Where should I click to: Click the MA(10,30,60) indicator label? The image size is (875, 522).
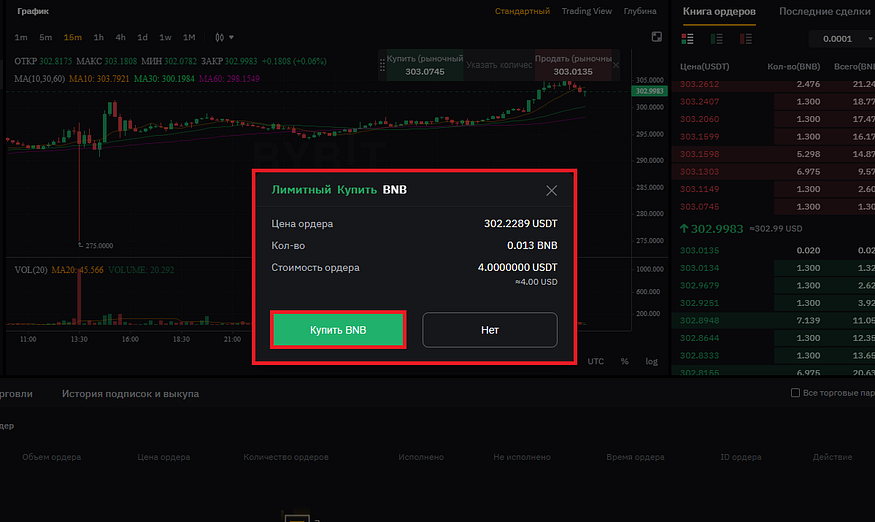click(x=40, y=79)
